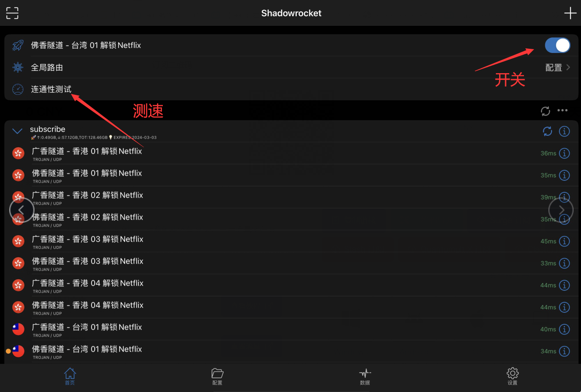Switch to the 配置 bottom tab
581x392 pixels.
click(x=217, y=376)
